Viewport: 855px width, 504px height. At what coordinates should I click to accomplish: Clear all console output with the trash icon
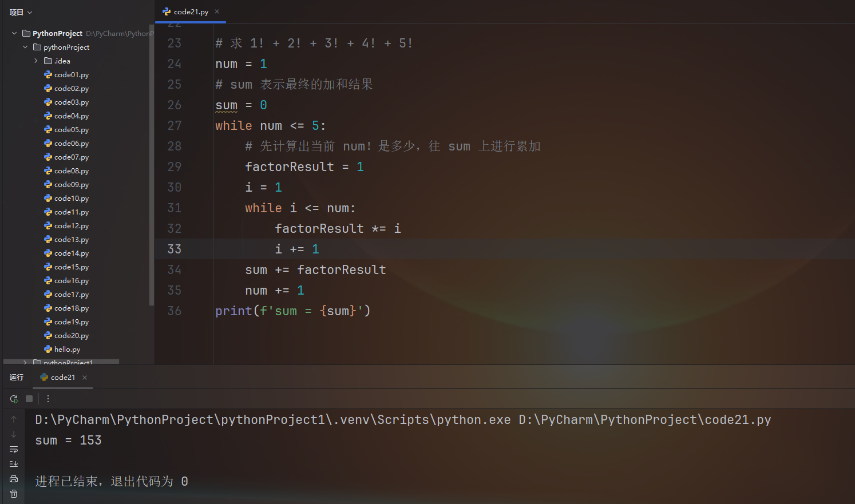[14, 494]
